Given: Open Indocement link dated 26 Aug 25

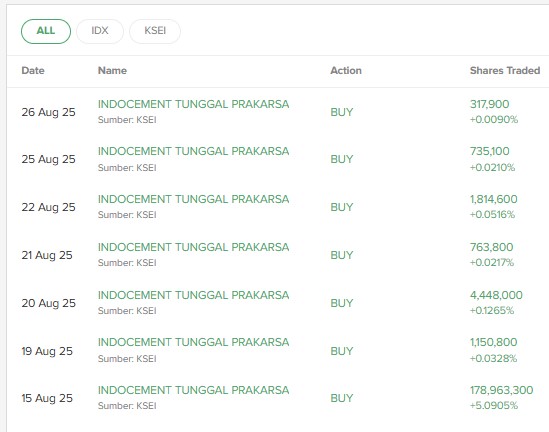Looking at the screenshot, I should [193, 104].
